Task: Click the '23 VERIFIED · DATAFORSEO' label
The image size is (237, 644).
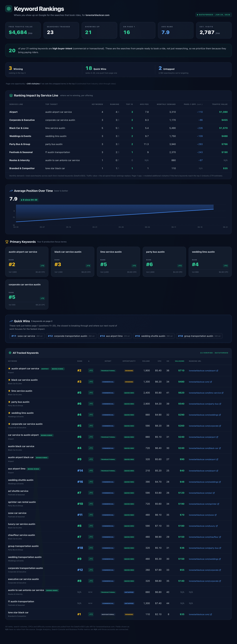Action: (x=214, y=353)
